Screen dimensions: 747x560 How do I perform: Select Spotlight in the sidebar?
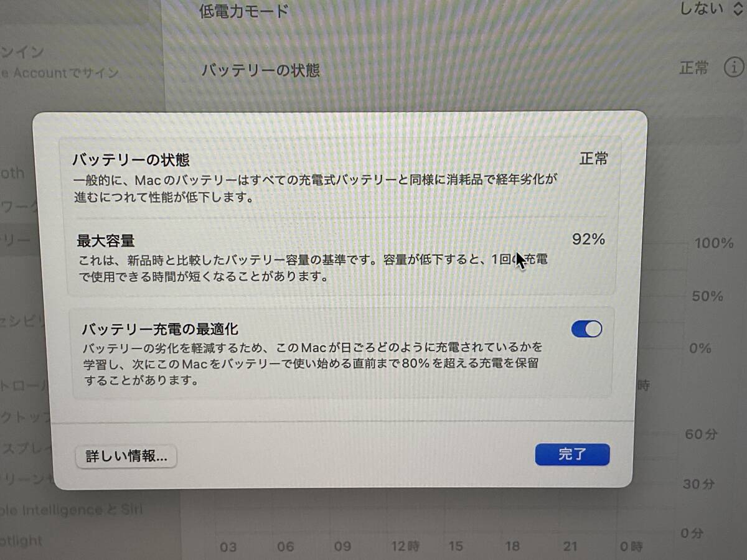pyautogui.click(x=22, y=540)
